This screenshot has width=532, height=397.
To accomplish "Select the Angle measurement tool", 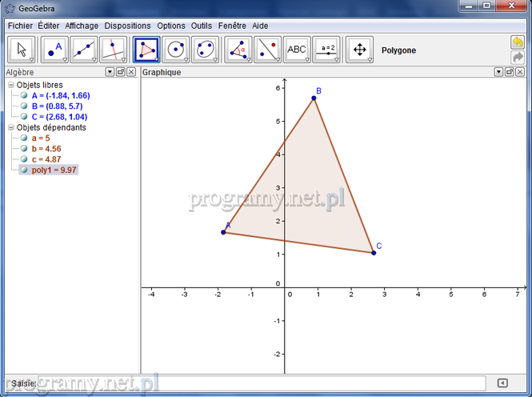I will 238,50.
